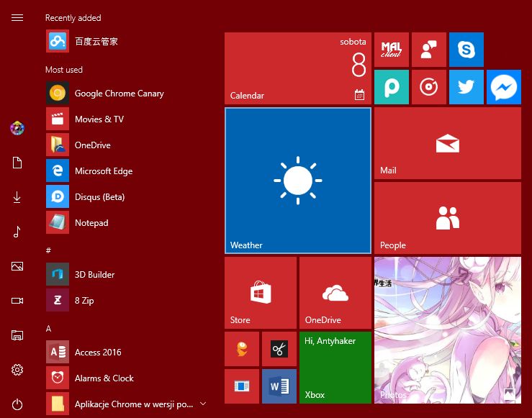Open the Downloads sidebar icon
This screenshot has width=532, height=418.
[17, 197]
